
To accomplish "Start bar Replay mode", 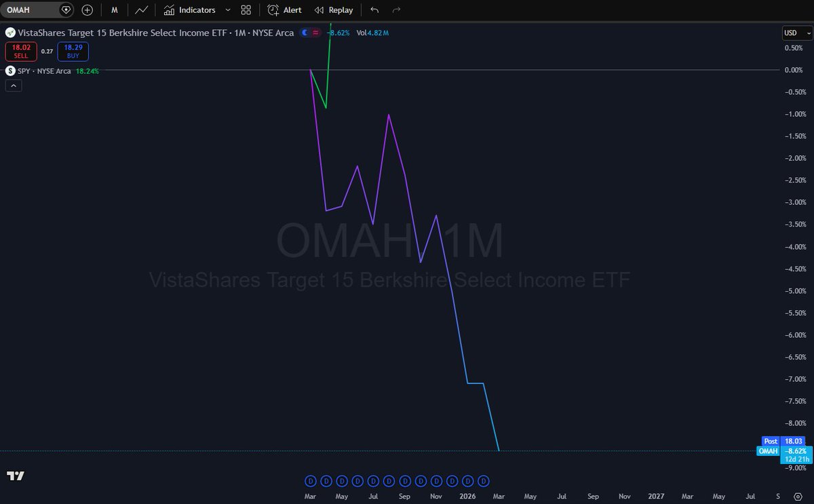I will coord(333,10).
